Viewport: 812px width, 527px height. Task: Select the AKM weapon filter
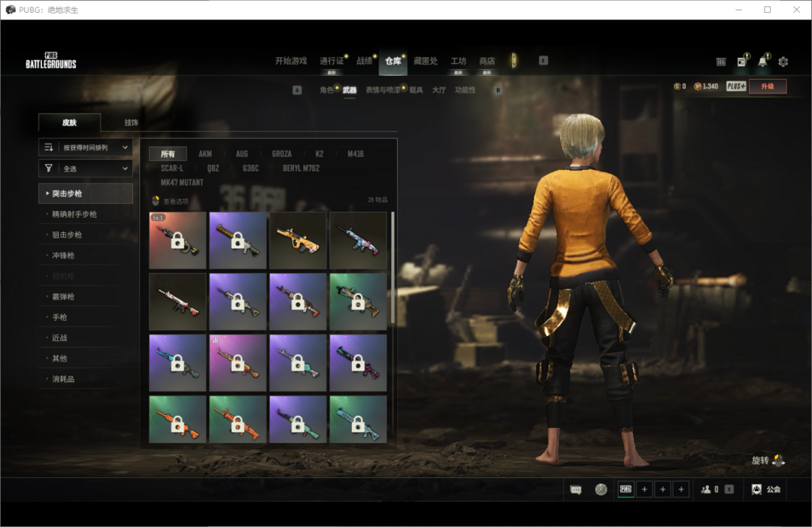point(205,154)
